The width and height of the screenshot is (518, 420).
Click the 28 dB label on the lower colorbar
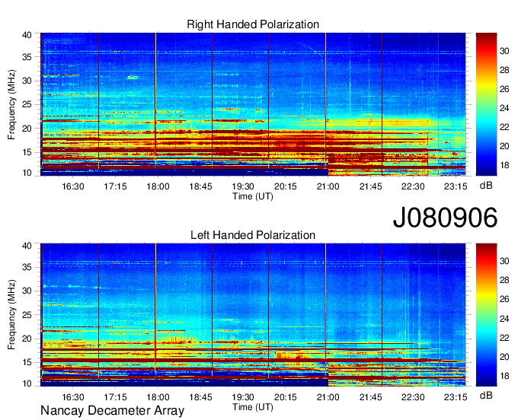coord(504,280)
